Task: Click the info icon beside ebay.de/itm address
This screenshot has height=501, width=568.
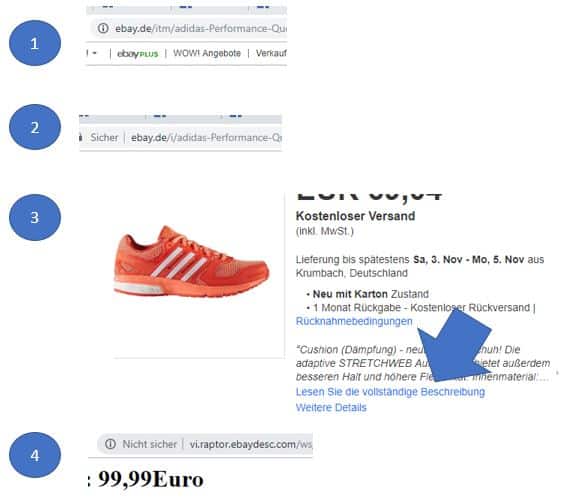Action: coord(103,28)
